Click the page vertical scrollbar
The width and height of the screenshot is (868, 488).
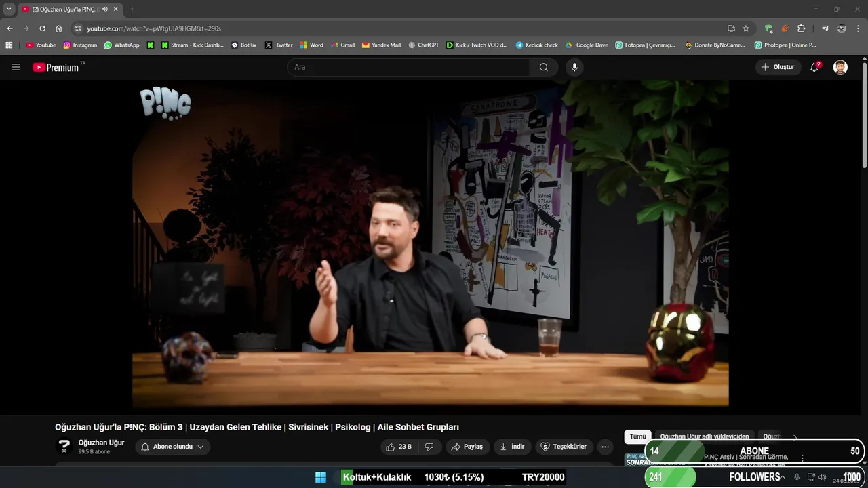[864, 115]
